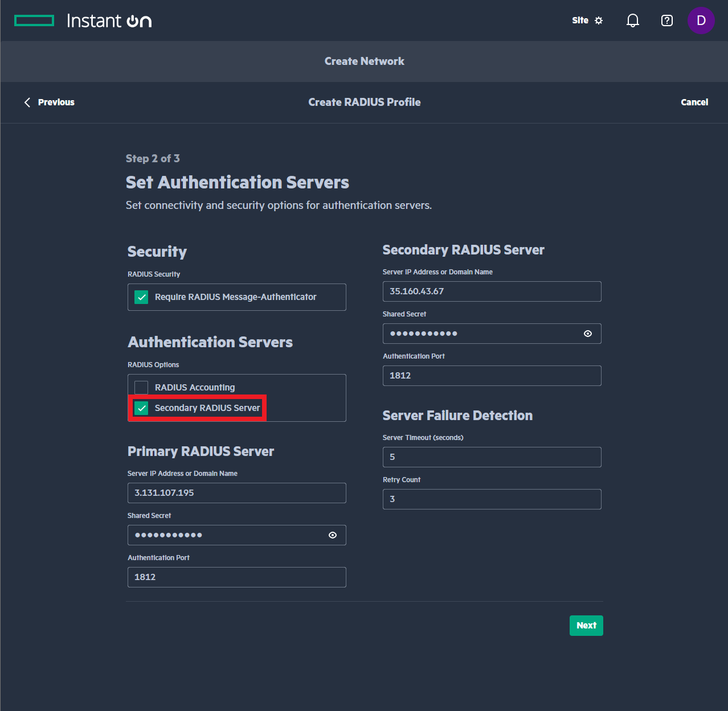Click the Set Authentication Servers heading
This screenshot has height=711, width=728.
238,183
